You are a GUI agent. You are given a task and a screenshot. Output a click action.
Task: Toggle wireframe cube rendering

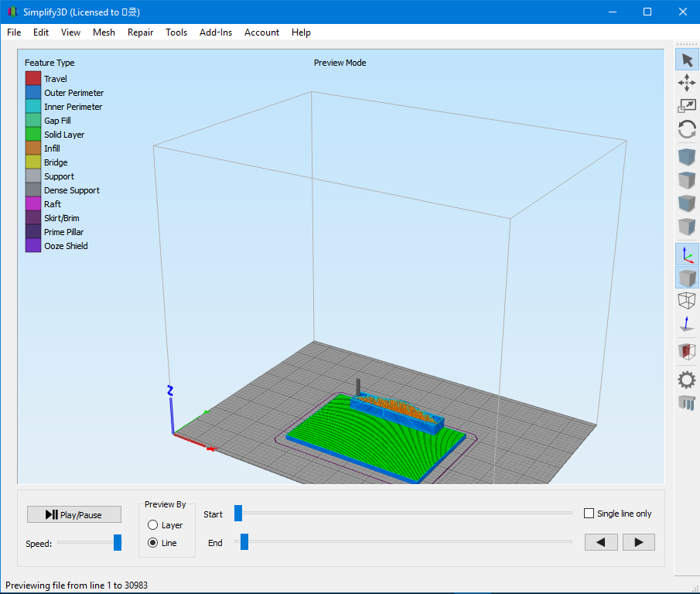click(687, 300)
